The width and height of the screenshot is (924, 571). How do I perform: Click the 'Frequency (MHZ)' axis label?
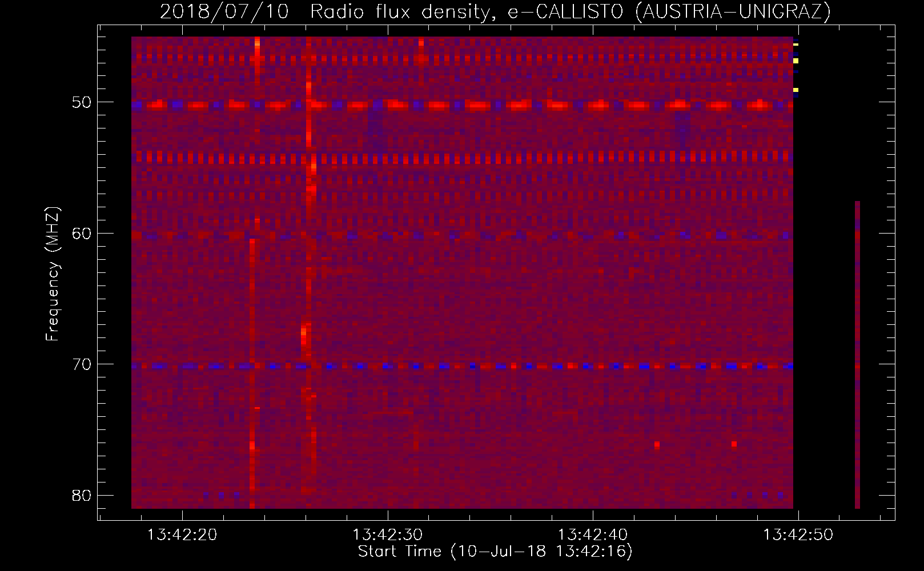(53, 274)
